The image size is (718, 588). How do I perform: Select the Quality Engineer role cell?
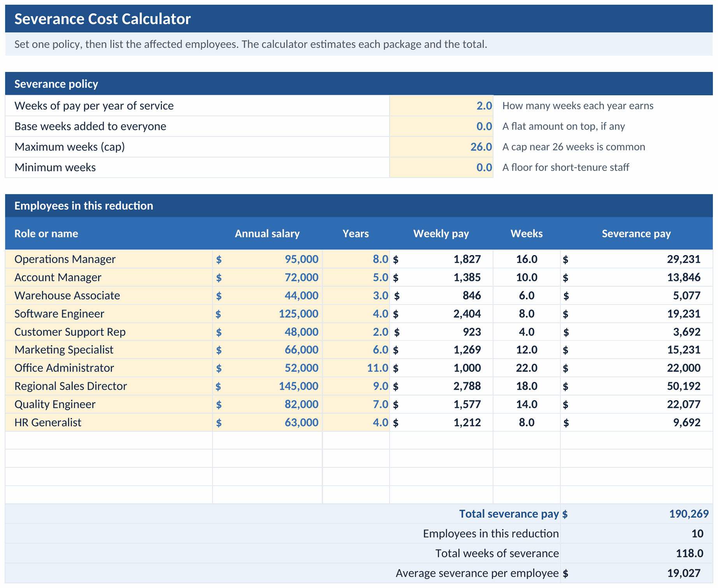109,404
